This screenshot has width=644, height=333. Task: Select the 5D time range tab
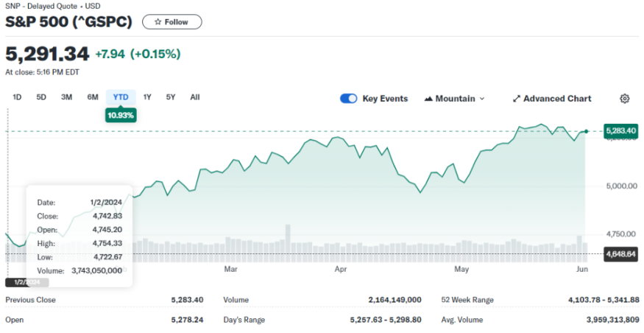click(41, 97)
